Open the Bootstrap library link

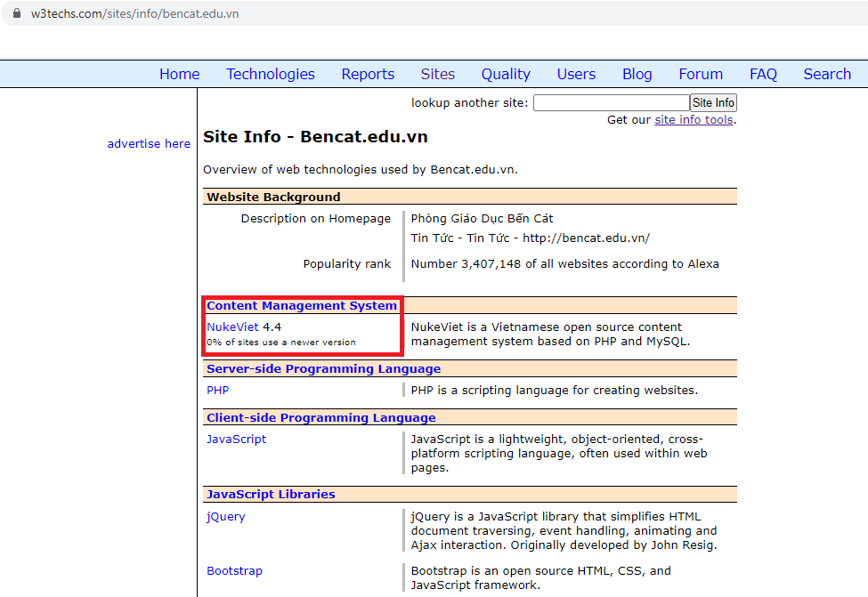coord(234,571)
